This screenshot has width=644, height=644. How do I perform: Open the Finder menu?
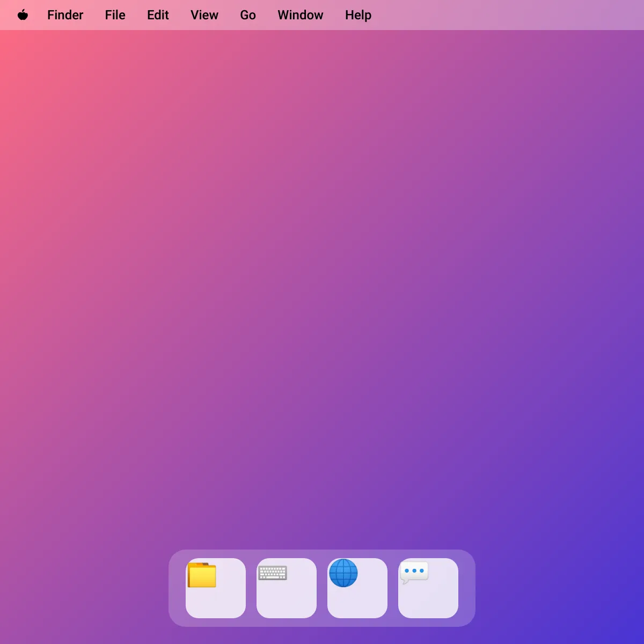(x=65, y=15)
